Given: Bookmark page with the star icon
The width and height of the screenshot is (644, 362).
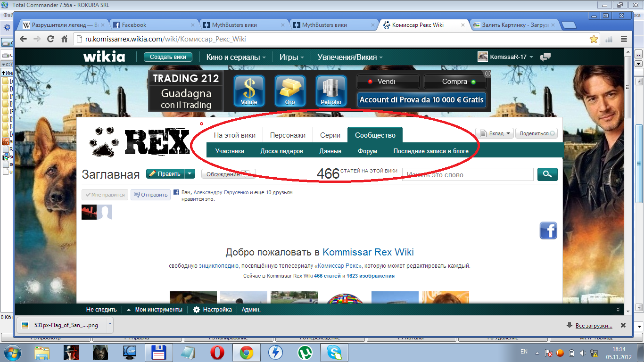Looking at the screenshot, I should [x=594, y=39].
